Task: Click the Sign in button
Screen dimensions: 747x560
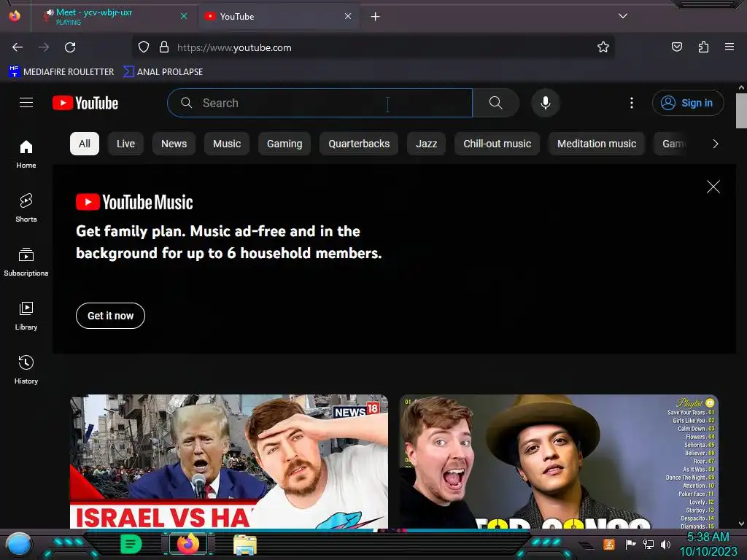Action: tap(688, 103)
